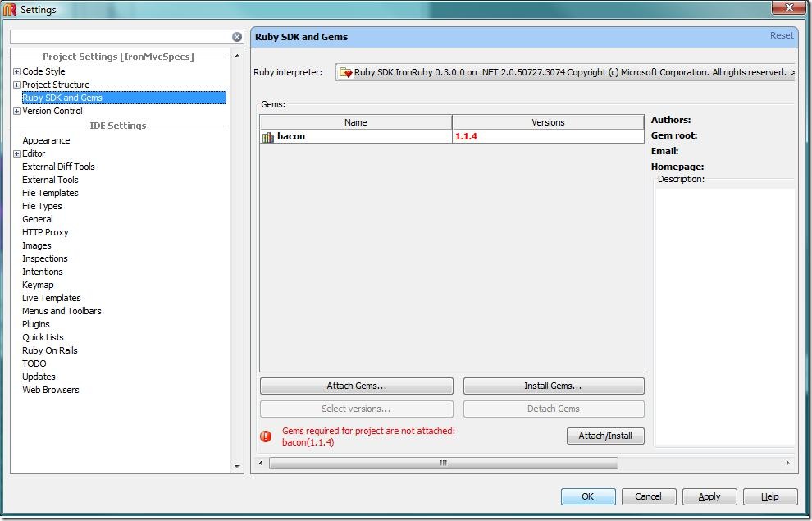Click settings tree scroll up arrow
The width and height of the screenshot is (812, 521).
(x=237, y=56)
